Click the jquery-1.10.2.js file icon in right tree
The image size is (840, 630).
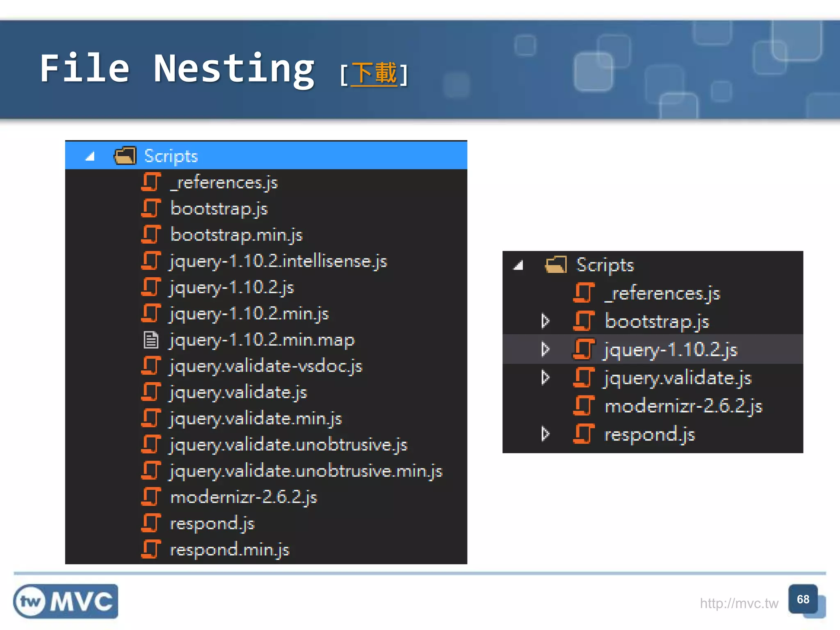pyautogui.click(x=584, y=349)
